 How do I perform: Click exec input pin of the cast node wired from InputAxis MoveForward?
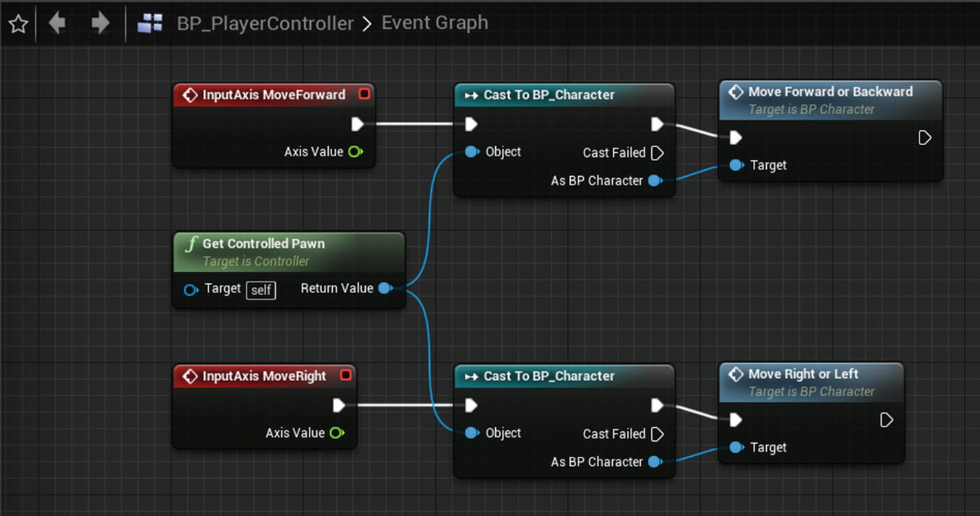[x=471, y=124]
